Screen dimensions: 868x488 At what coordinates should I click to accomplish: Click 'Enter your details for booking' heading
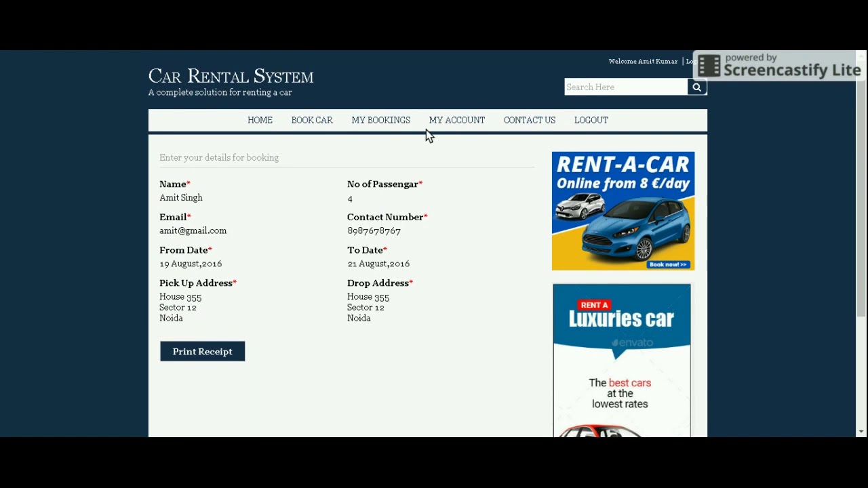(x=219, y=157)
